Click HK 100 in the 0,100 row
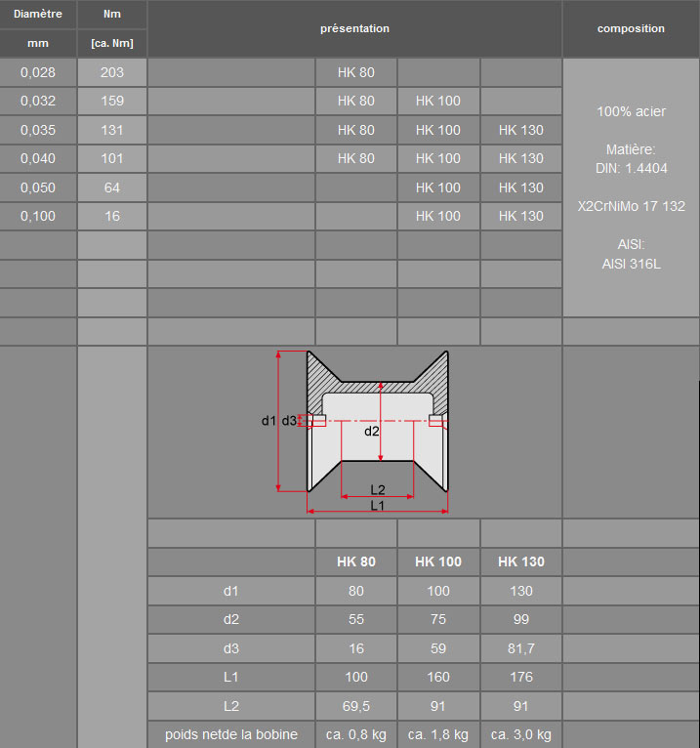The height and width of the screenshot is (748, 700). (x=438, y=216)
